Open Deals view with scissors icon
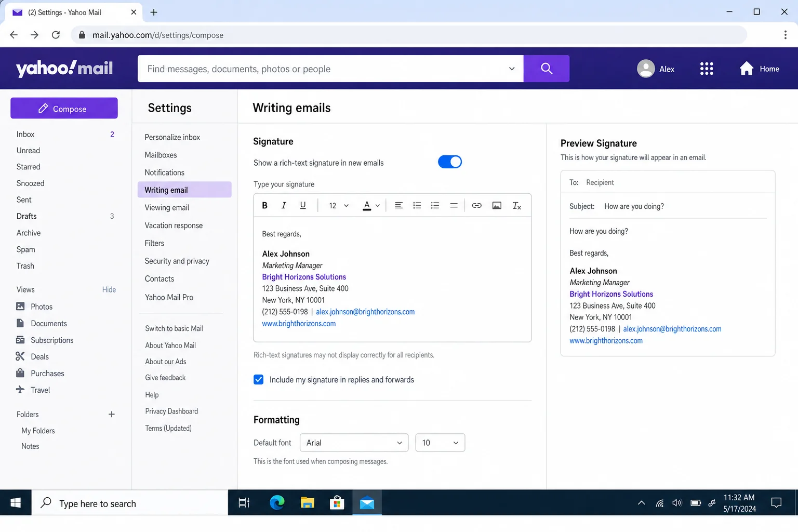The height and width of the screenshot is (532, 798). coord(32,356)
